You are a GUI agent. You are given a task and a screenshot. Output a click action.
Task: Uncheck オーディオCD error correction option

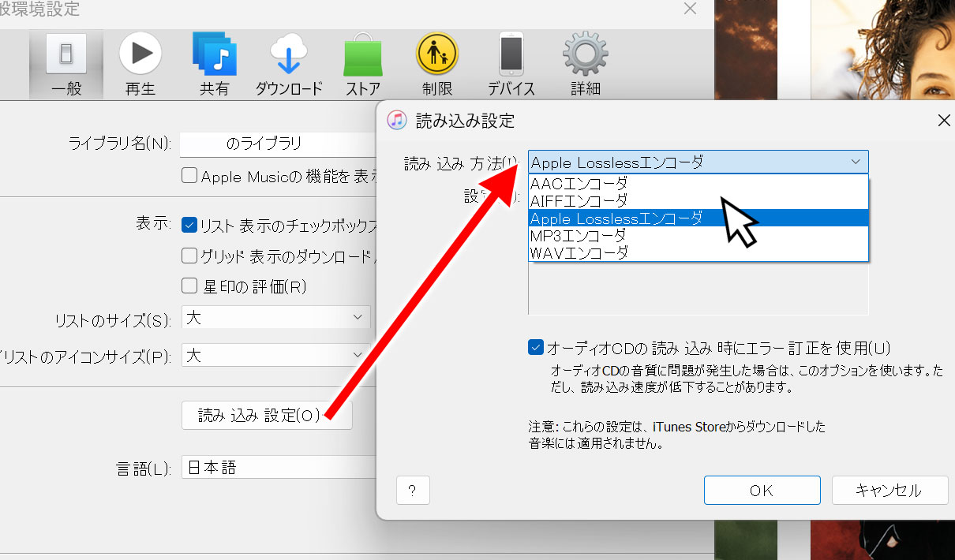point(536,347)
